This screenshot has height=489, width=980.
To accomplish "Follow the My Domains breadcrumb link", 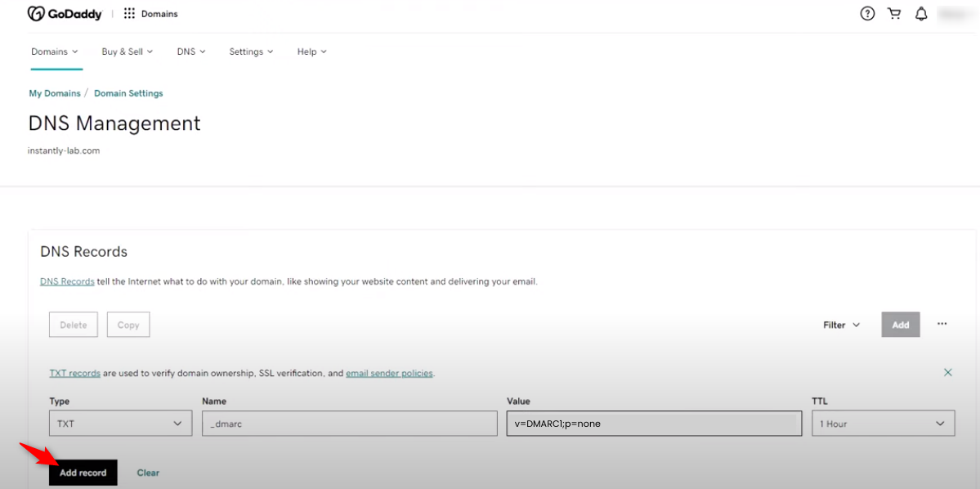I will [x=55, y=93].
